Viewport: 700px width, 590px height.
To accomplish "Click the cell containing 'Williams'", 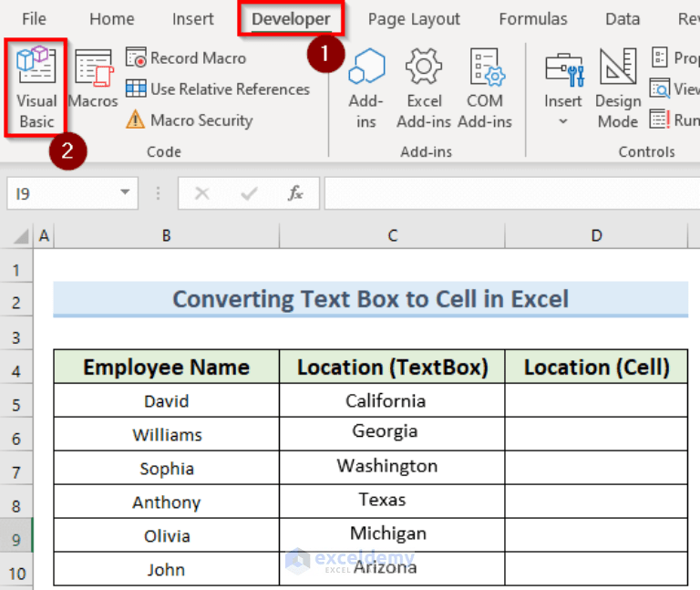I will (x=167, y=434).
